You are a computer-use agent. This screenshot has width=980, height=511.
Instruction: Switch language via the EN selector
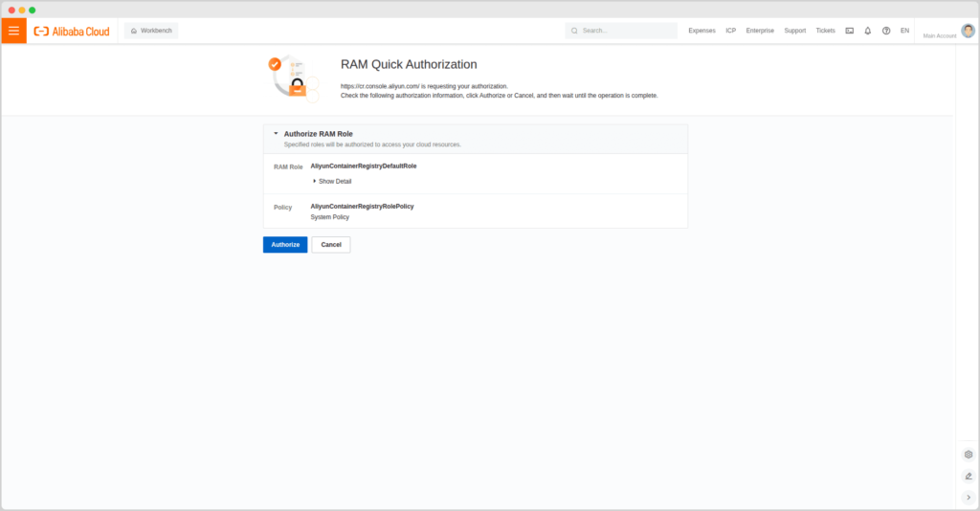tap(904, 31)
